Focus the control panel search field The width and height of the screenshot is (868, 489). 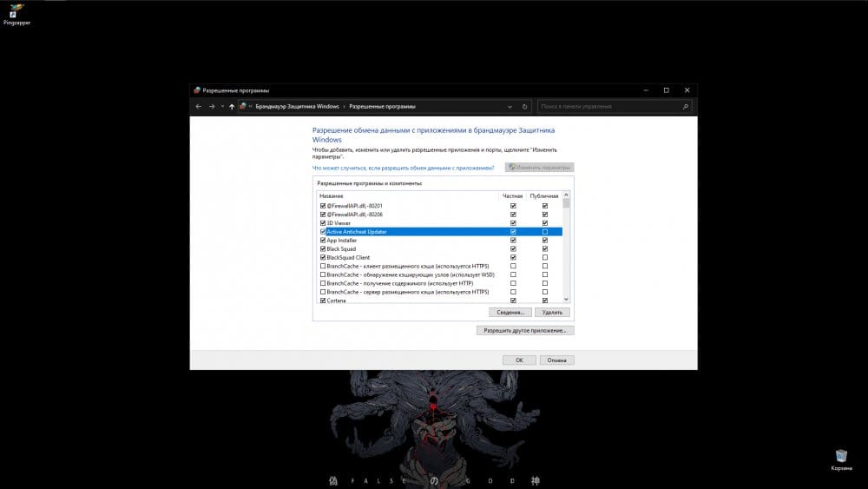pyautogui.click(x=608, y=107)
